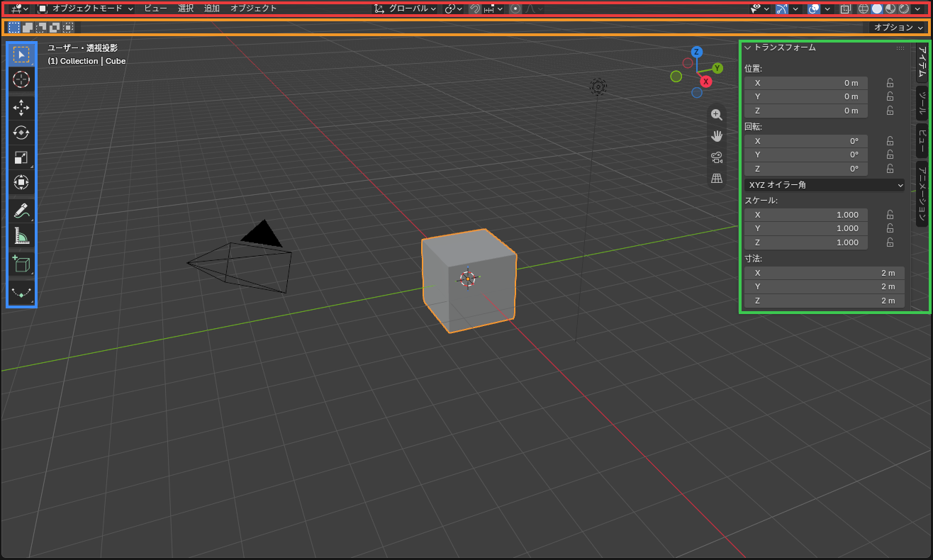The image size is (933, 560).
Task: Click the rotation Y value field
Action: point(806,155)
